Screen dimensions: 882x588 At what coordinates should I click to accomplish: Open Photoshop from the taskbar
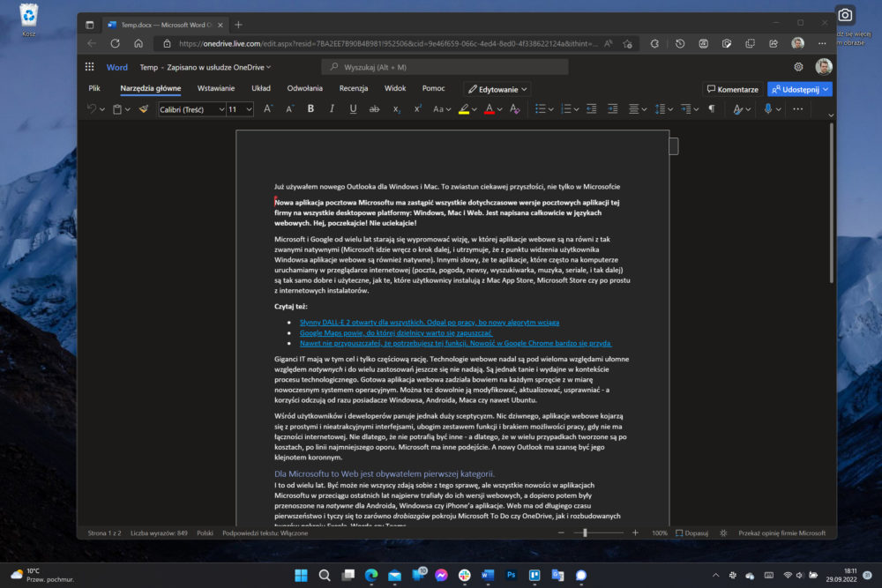(511, 575)
